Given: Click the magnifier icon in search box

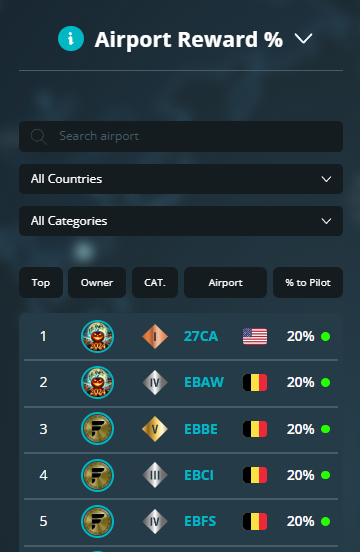Looking at the screenshot, I should [x=38, y=137].
